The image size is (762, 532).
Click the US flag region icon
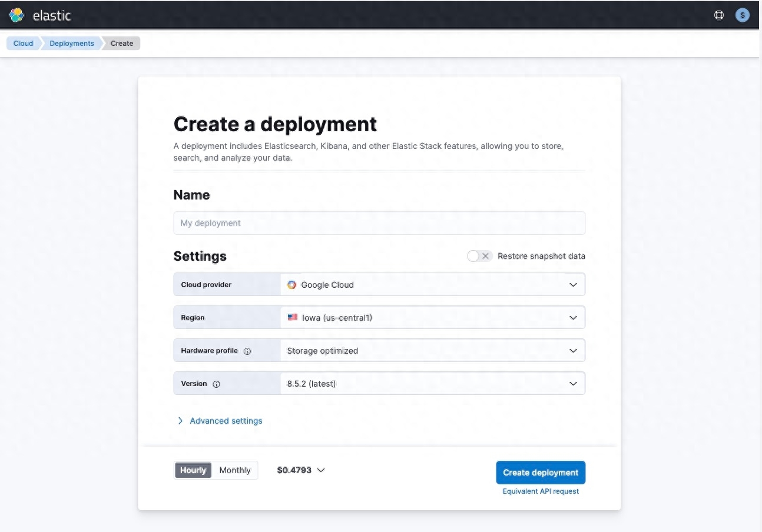292,318
